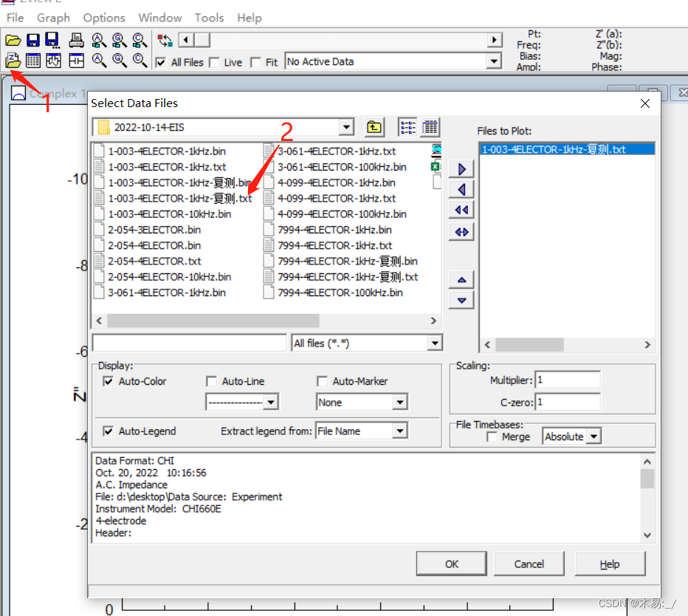This screenshot has width=688, height=616.
Task: Open the Absolute timebase dropdown
Action: pyautogui.click(x=594, y=437)
